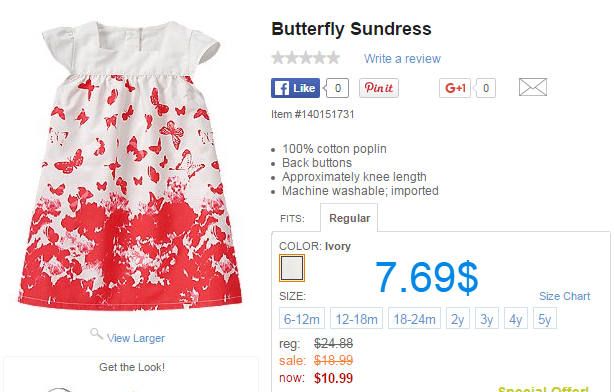The image size is (614, 392).
Task: Click the Google +1 share button
Action: [x=455, y=88]
